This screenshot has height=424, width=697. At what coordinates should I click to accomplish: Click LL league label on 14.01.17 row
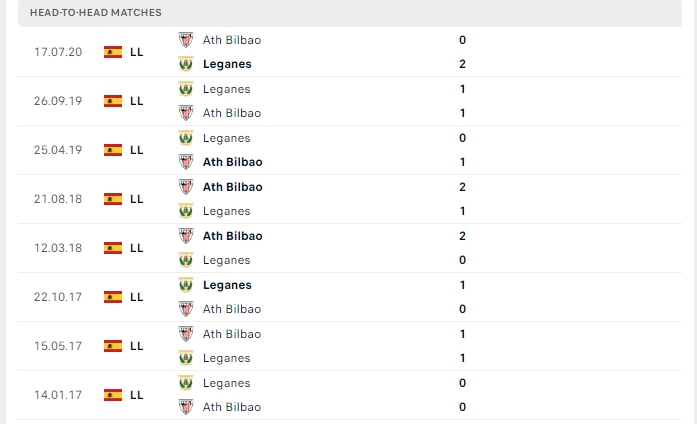(137, 395)
